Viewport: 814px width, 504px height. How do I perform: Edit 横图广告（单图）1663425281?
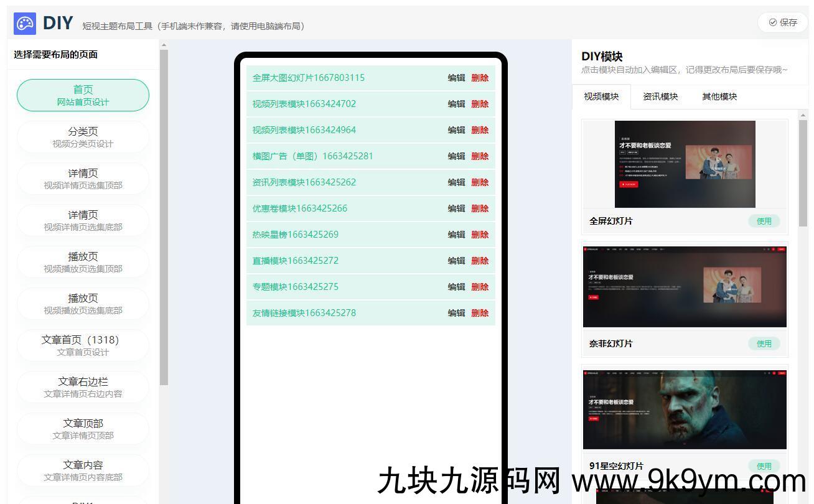click(x=456, y=156)
